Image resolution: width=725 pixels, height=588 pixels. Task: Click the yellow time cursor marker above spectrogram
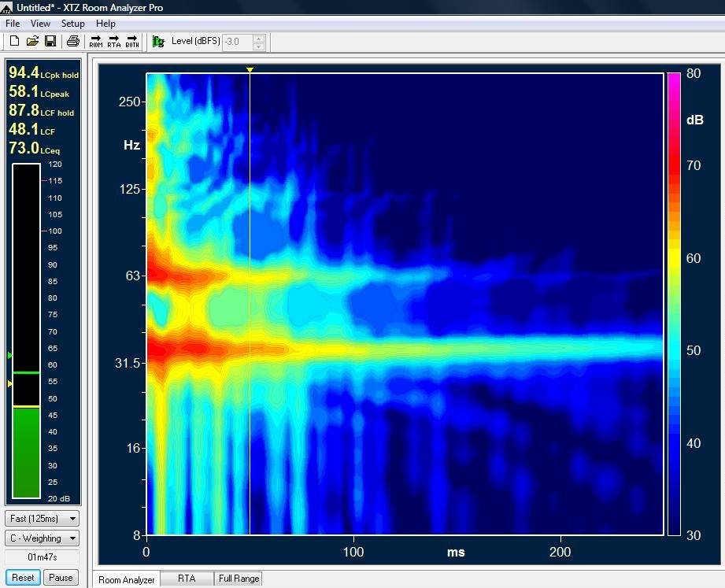250,70
